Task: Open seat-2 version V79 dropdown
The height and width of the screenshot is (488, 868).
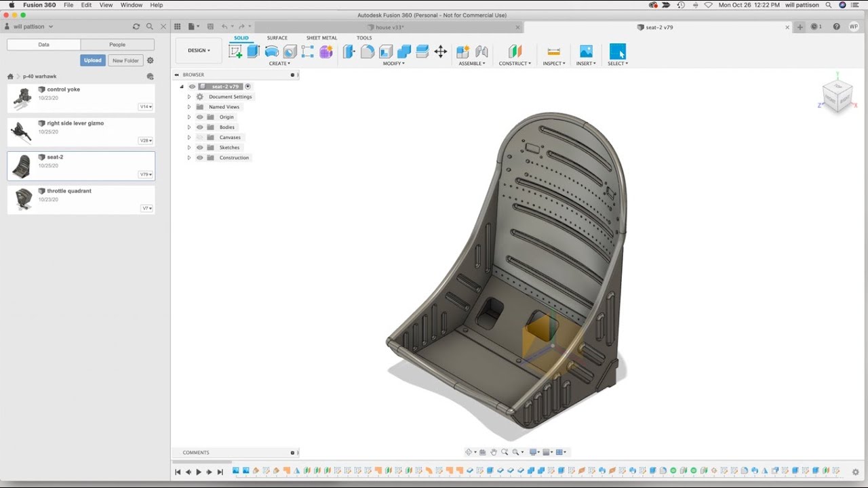Action: click(146, 175)
